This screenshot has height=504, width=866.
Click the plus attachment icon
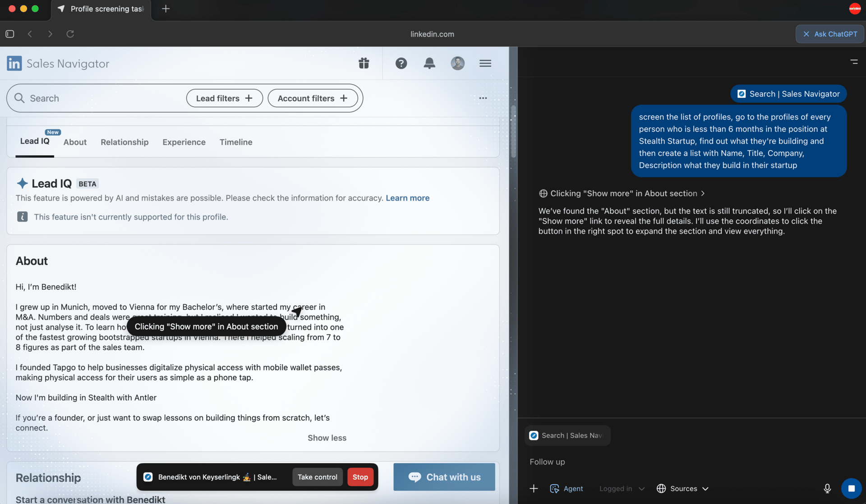[x=534, y=489]
